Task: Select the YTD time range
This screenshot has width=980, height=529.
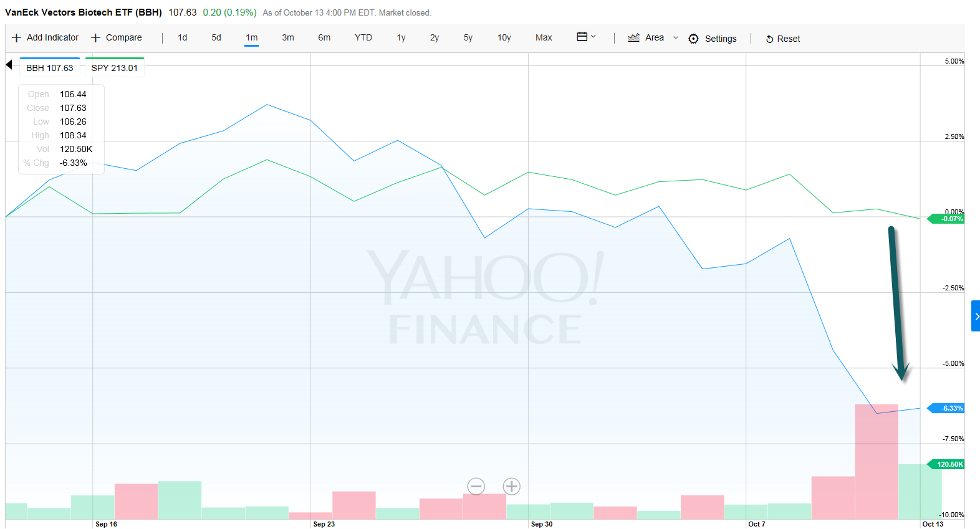Action: coord(363,37)
